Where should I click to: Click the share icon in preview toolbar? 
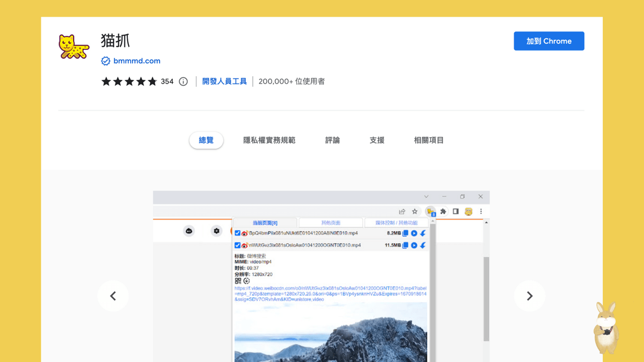tap(402, 212)
